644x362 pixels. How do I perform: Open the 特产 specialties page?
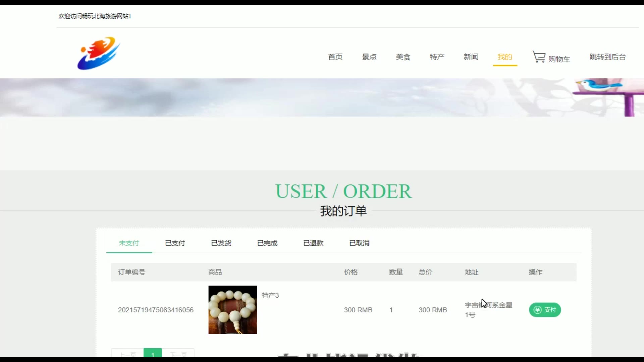437,57
